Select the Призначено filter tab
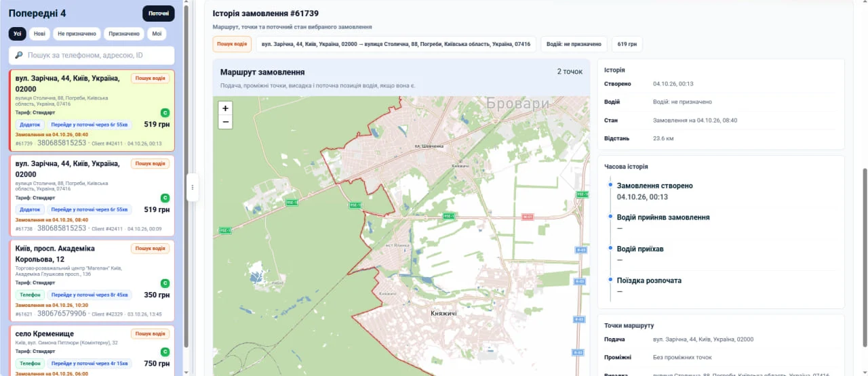The height and width of the screenshot is (376, 868). point(124,34)
